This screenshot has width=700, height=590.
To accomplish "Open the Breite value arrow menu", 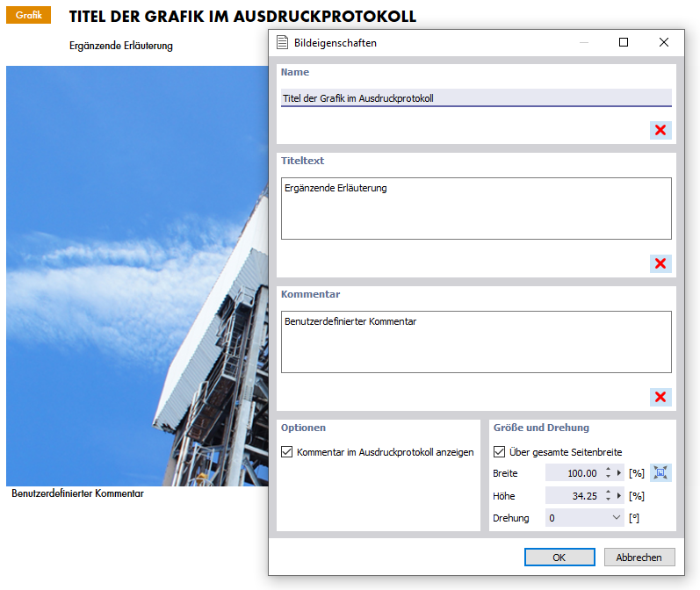I will 618,472.
